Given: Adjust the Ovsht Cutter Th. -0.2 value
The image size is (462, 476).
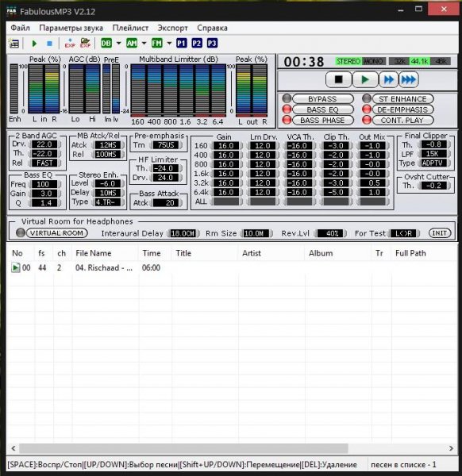Looking at the screenshot, I should point(434,186).
